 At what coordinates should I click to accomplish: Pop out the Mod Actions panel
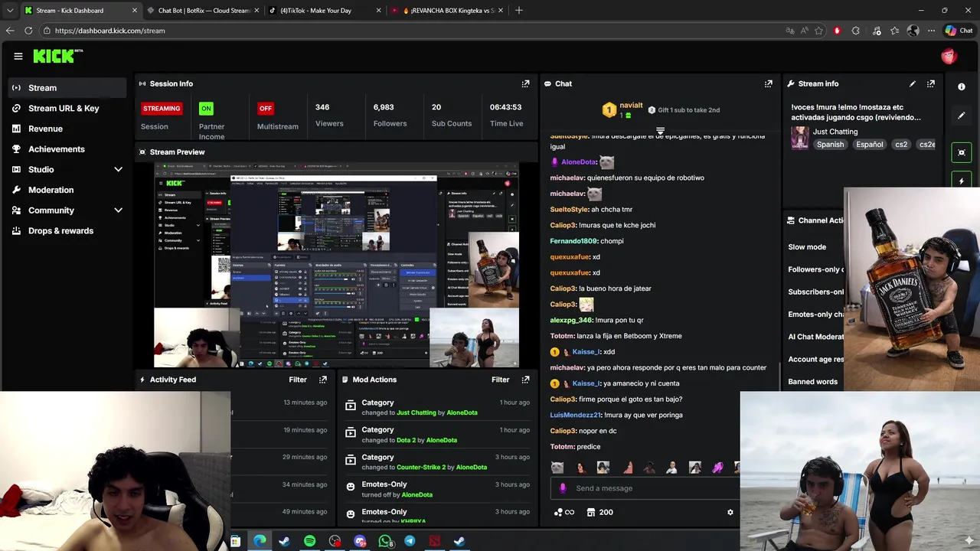pos(525,380)
